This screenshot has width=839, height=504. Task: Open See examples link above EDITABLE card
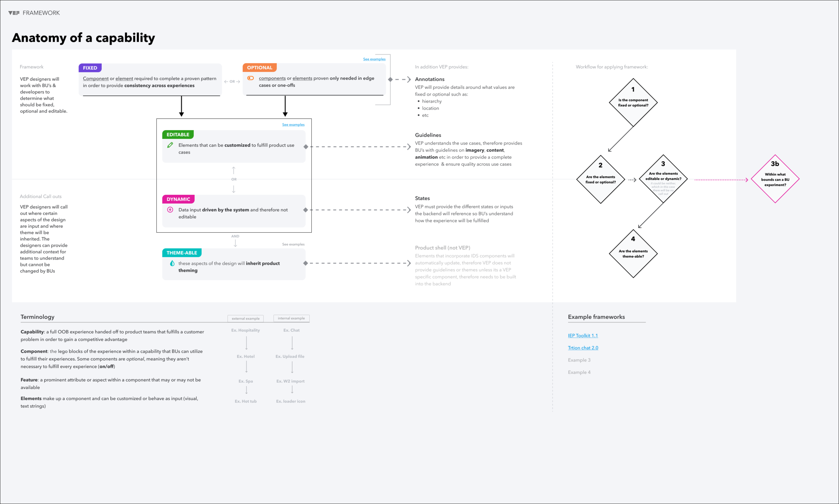coord(293,125)
